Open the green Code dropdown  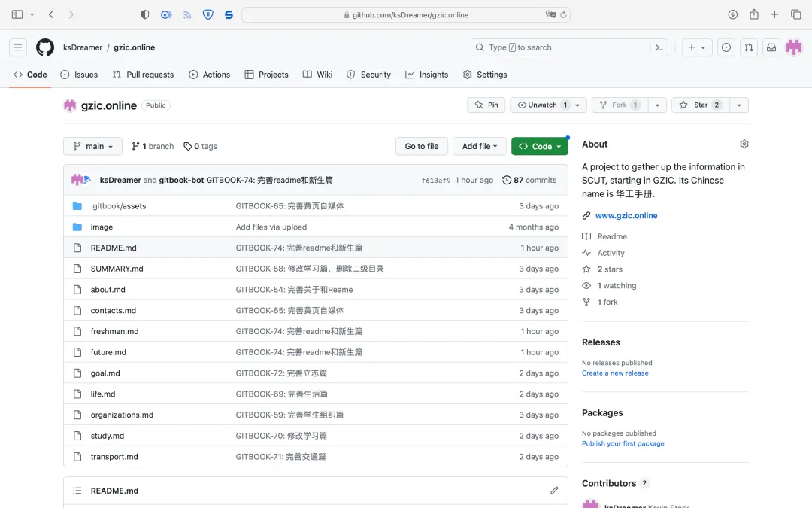tap(539, 146)
